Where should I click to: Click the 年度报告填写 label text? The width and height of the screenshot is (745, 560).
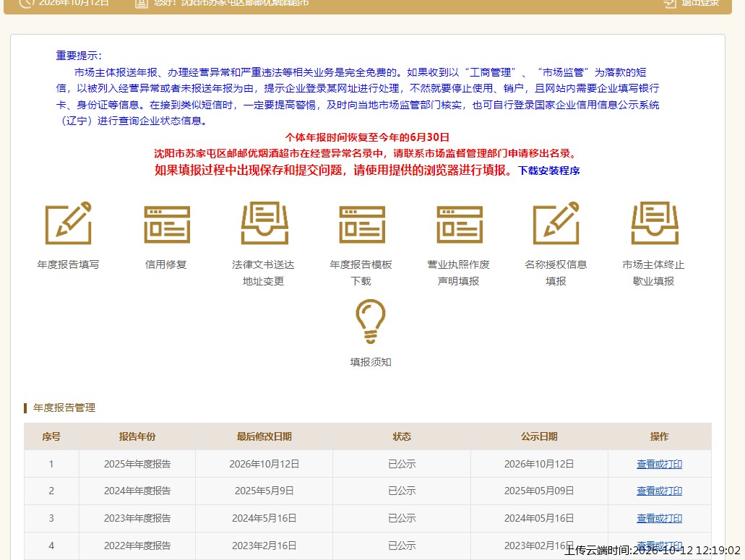[68, 264]
